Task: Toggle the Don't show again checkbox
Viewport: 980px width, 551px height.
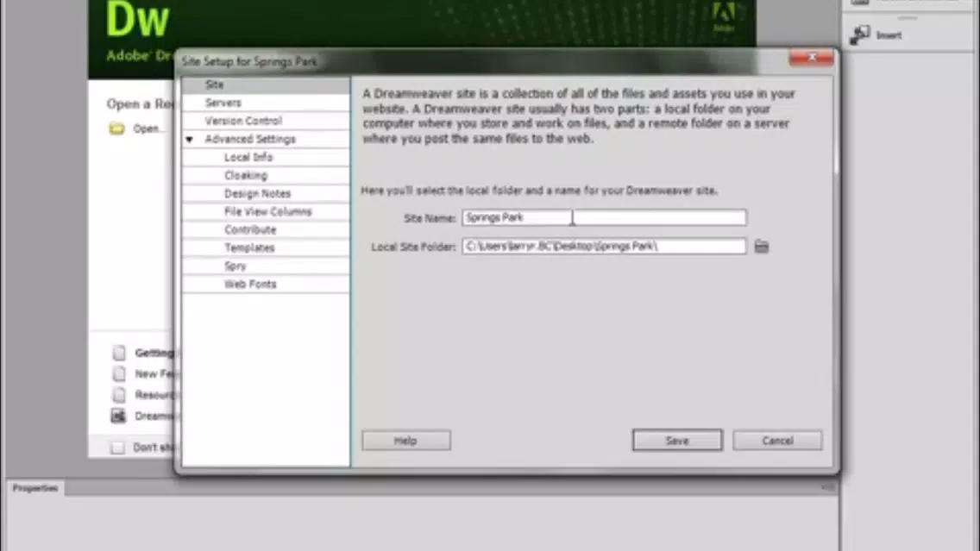Action: pyautogui.click(x=117, y=448)
